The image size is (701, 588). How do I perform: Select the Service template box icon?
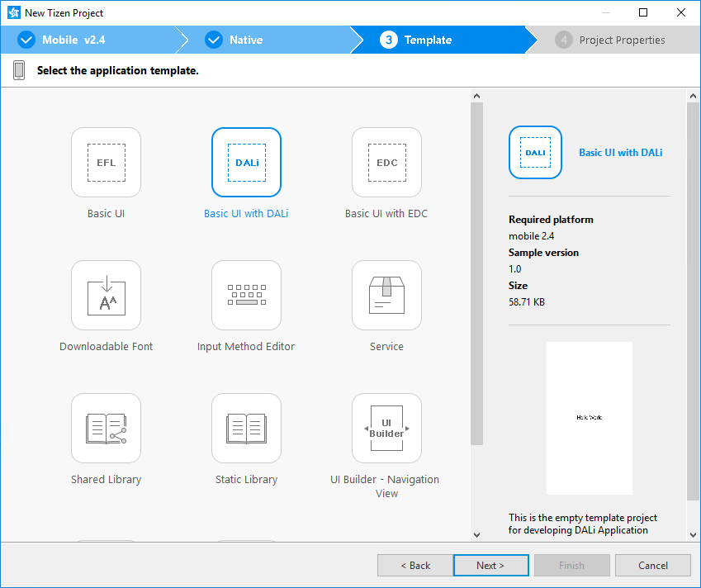[x=386, y=296]
